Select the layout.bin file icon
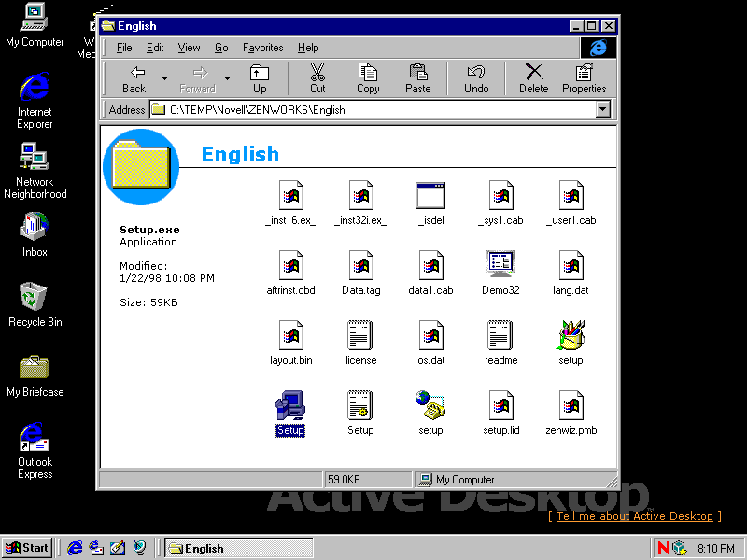This screenshot has height=560, width=747. (x=290, y=335)
